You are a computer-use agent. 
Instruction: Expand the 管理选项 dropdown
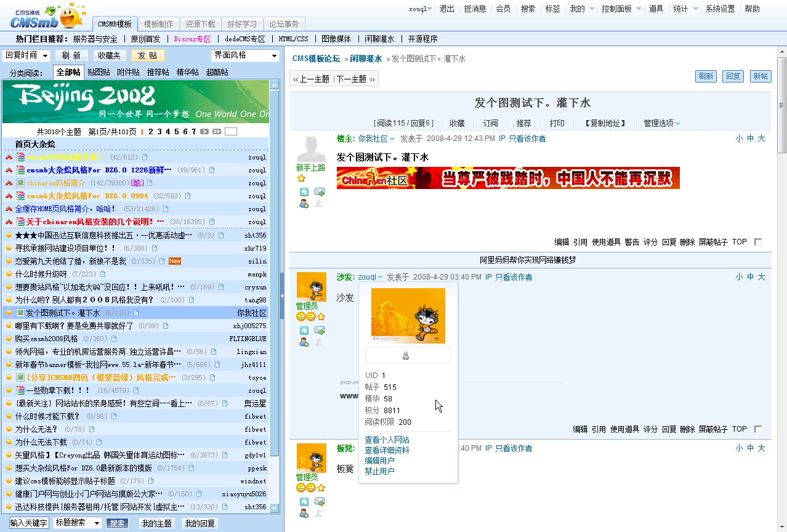(x=662, y=123)
